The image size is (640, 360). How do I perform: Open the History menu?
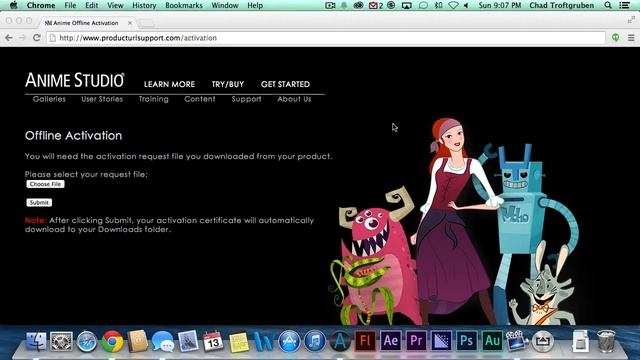(x=144, y=5)
